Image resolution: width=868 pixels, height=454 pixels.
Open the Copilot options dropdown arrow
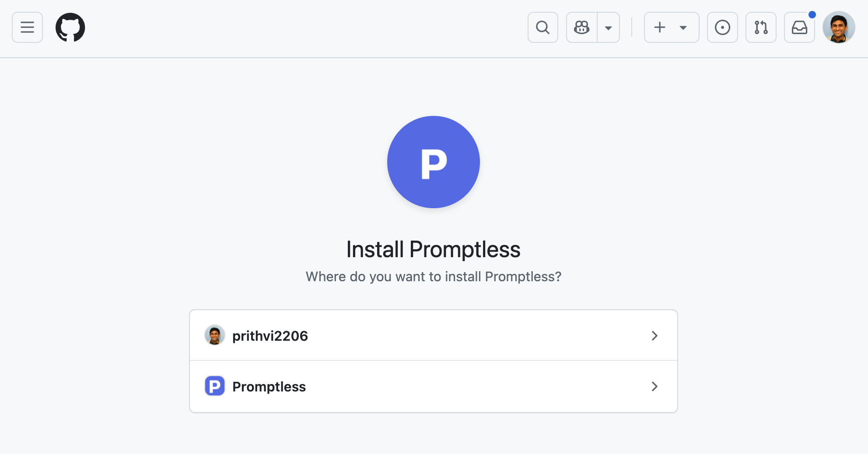(608, 27)
